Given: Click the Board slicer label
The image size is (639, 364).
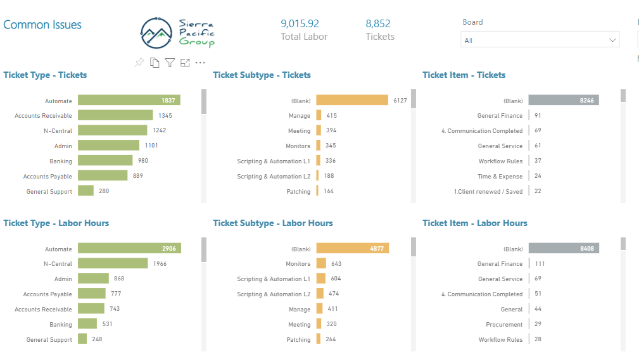Looking at the screenshot, I should (x=472, y=22).
